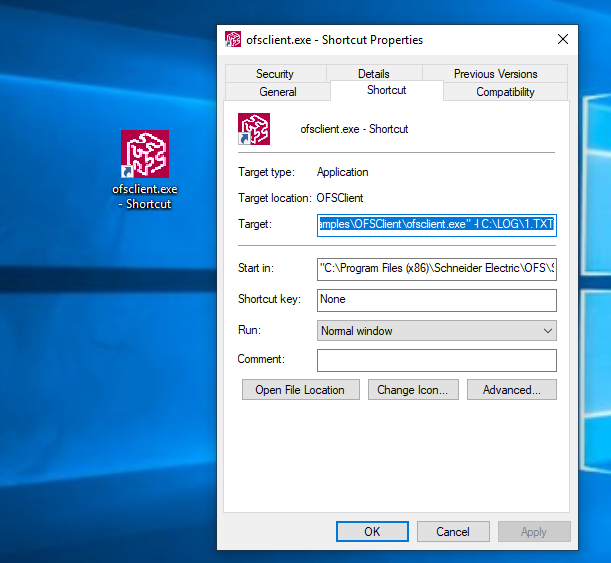Click the Shortcut key field
Viewport: 611px width, 563px height.
[436, 300]
